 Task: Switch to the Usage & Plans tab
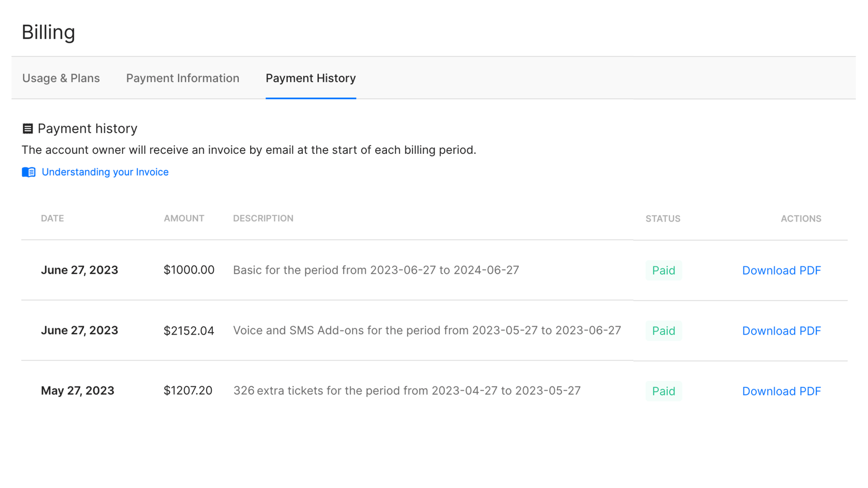click(x=60, y=78)
